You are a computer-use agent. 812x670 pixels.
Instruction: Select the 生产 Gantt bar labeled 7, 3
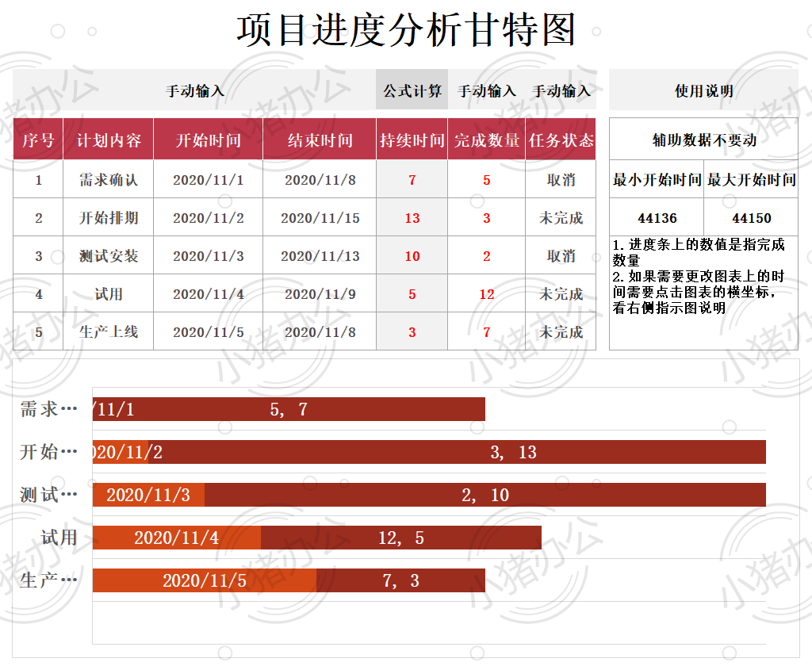click(400, 580)
